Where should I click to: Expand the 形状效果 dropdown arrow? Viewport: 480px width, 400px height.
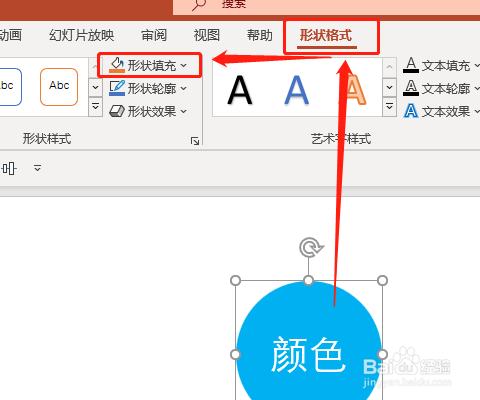tap(184, 112)
